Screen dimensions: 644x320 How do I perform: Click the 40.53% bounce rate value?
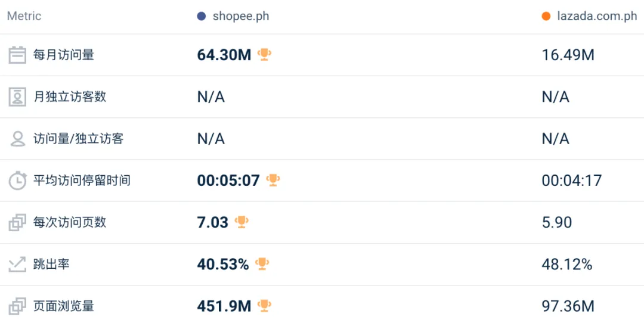(x=223, y=264)
